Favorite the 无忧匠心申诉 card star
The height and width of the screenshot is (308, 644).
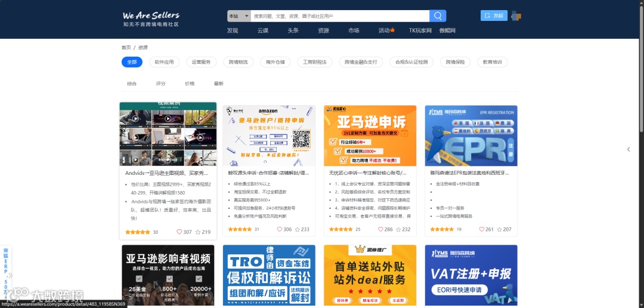(x=399, y=229)
